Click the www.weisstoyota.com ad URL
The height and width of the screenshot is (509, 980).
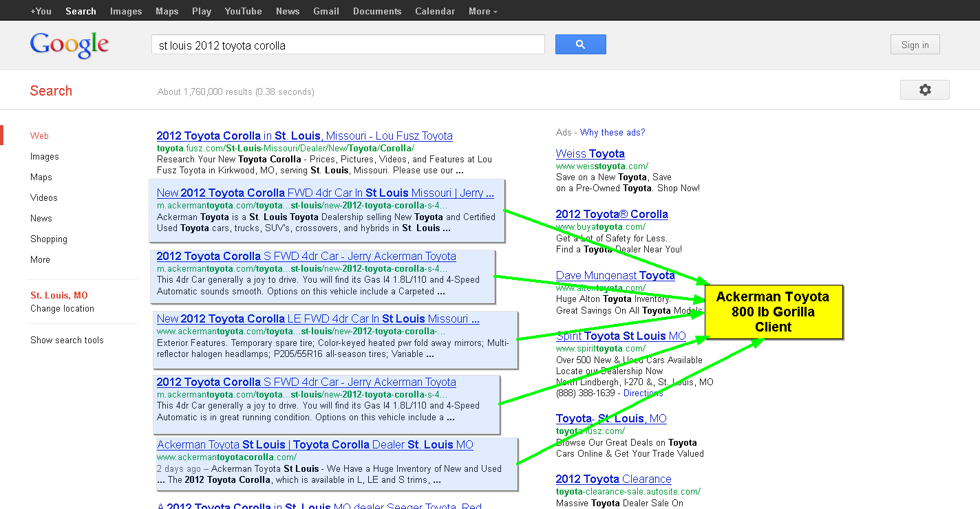coord(602,166)
